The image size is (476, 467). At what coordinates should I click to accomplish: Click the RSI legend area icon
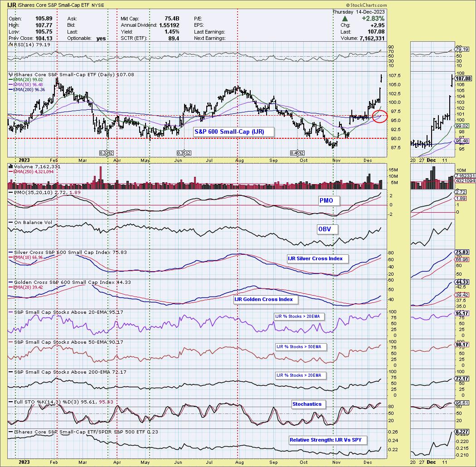click(10, 44)
